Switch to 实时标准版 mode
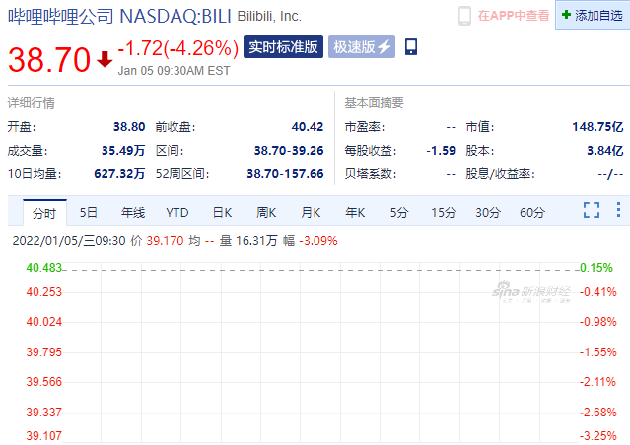The height and width of the screenshot is (445, 630). click(x=283, y=47)
